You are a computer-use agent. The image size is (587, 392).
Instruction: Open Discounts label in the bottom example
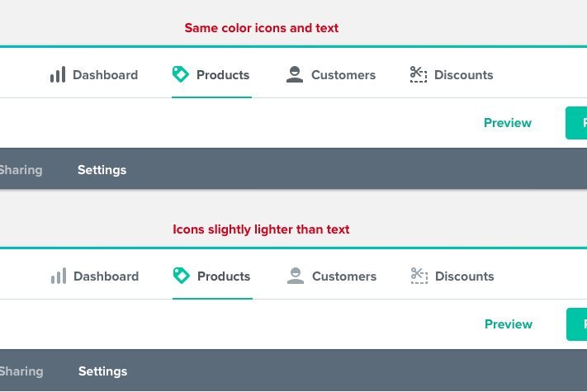pos(464,276)
